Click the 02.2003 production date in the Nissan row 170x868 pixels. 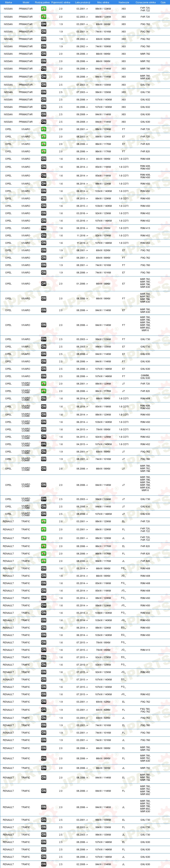click(82, 17)
